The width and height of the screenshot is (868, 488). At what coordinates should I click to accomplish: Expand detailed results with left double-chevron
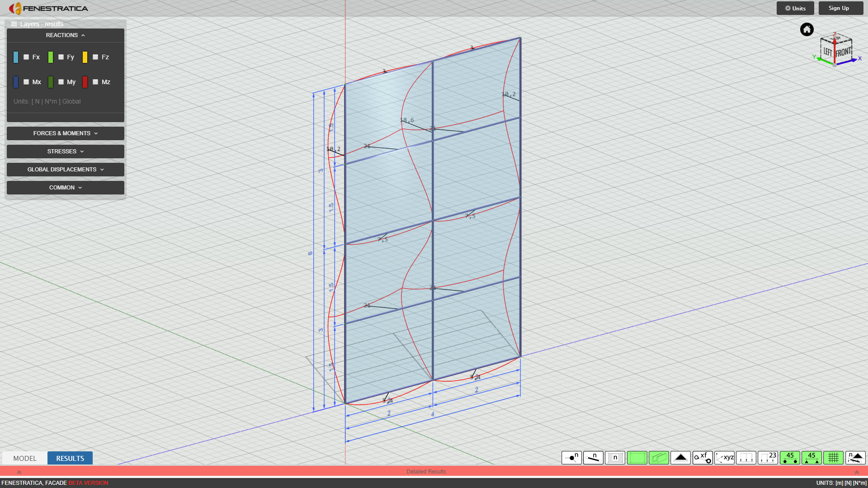coord(19,472)
